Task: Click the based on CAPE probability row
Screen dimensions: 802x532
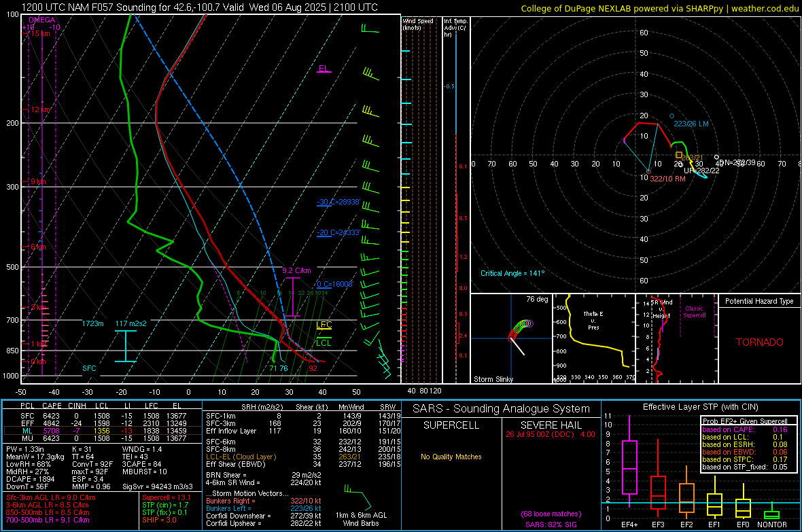Action: tap(745, 429)
